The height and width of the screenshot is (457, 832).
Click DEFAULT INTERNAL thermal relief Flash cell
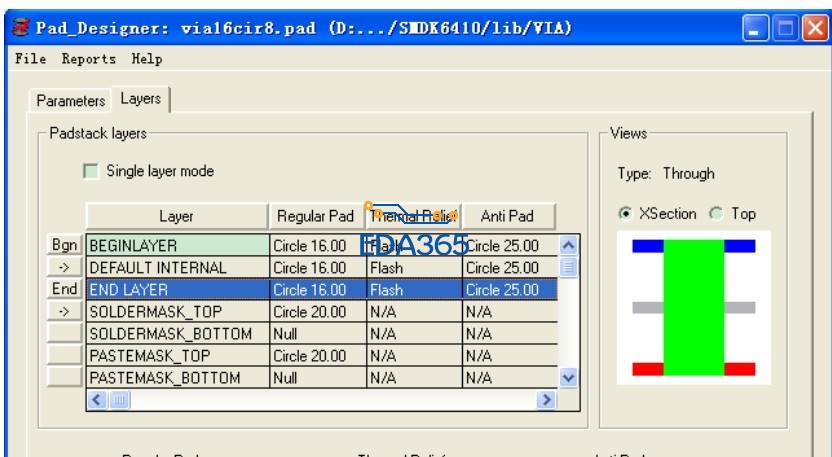(414, 268)
